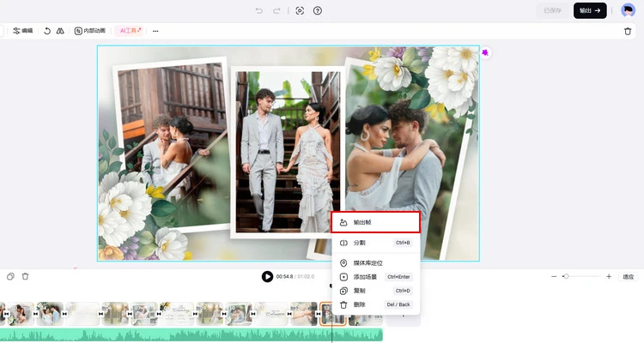Click the trash icon above the timeline
Image resolution: width=644 pixels, height=343 pixels.
26,276
